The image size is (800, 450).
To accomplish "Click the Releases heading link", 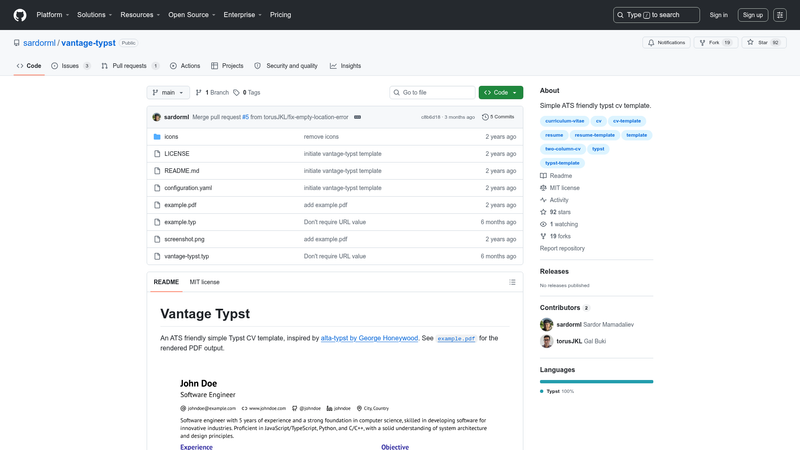I will 554,271.
